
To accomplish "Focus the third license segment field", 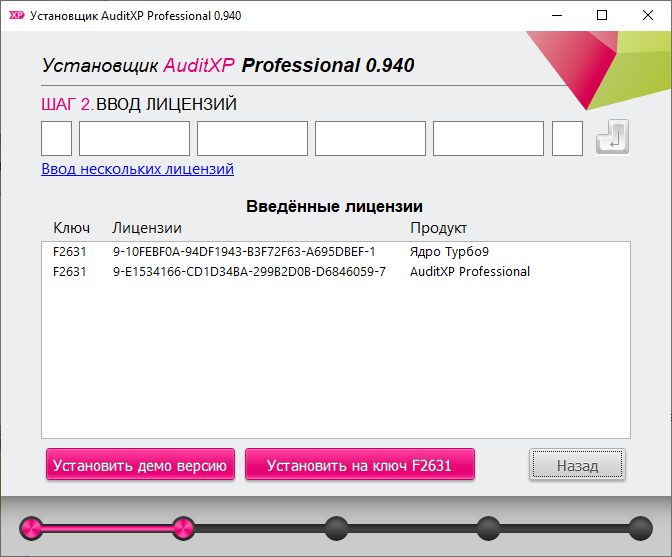I will pos(252,138).
